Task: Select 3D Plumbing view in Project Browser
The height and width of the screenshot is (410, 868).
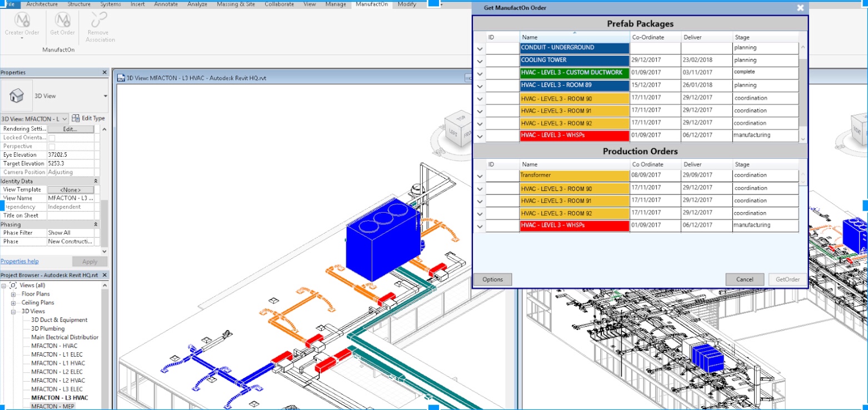Action: point(48,328)
